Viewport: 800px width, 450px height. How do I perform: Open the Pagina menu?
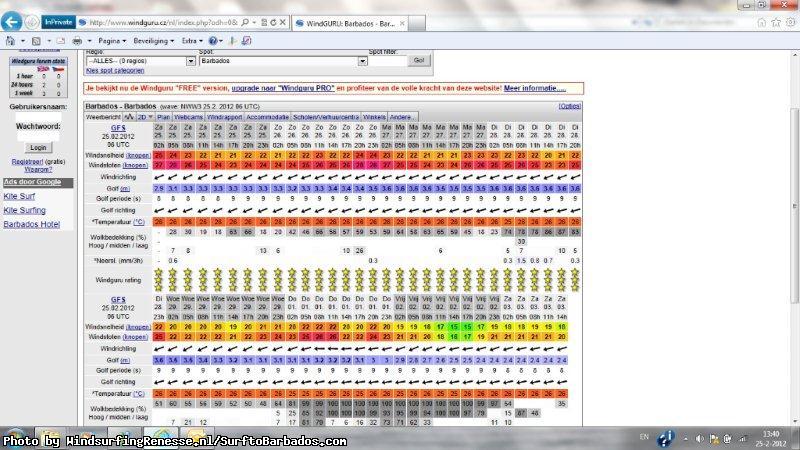111,41
